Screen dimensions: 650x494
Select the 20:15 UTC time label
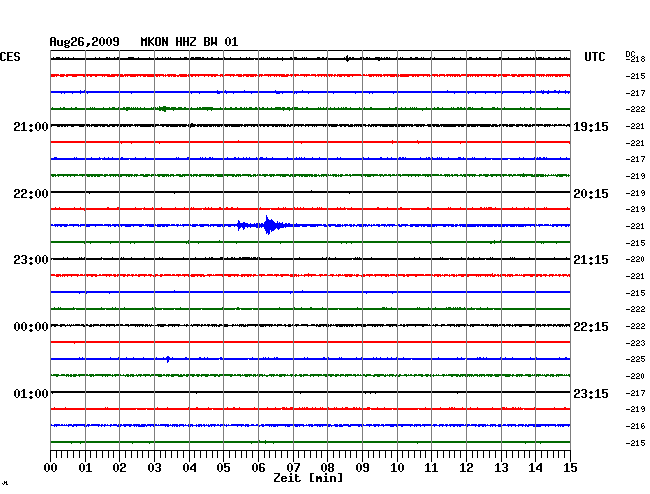click(591, 194)
